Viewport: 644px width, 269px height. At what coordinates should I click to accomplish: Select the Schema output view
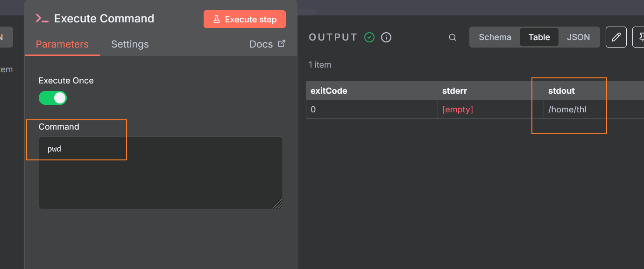click(x=495, y=37)
